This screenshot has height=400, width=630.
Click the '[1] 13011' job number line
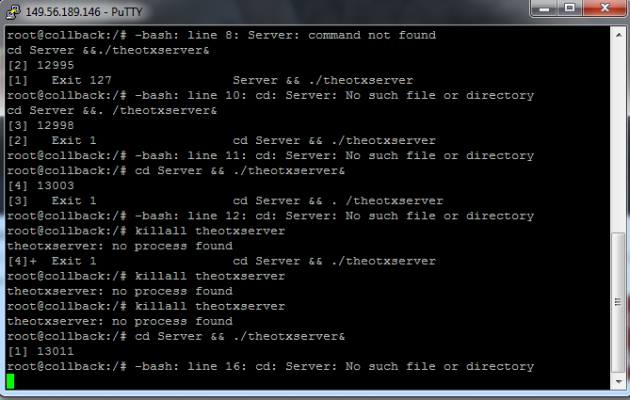pos(41,351)
